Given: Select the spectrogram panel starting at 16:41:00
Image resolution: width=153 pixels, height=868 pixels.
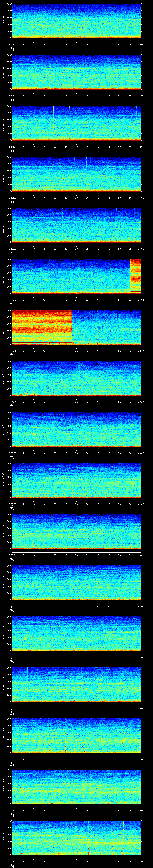Looking at the screenshot, I should (76, 633).
